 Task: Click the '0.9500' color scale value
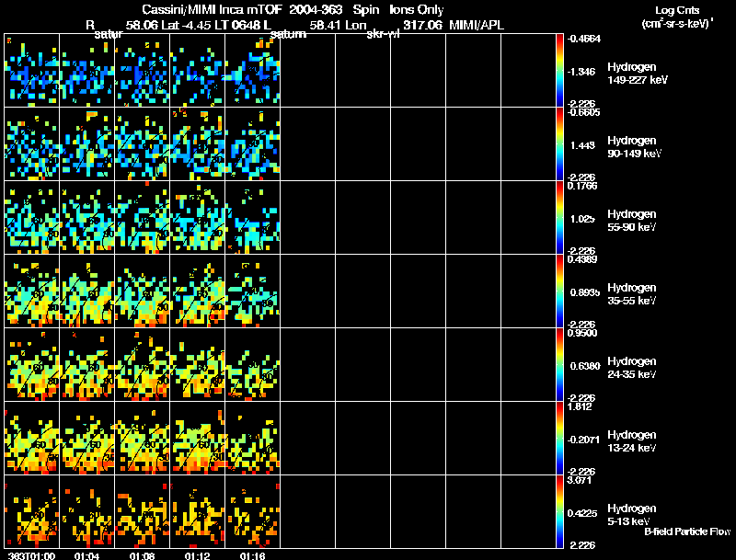click(x=582, y=333)
